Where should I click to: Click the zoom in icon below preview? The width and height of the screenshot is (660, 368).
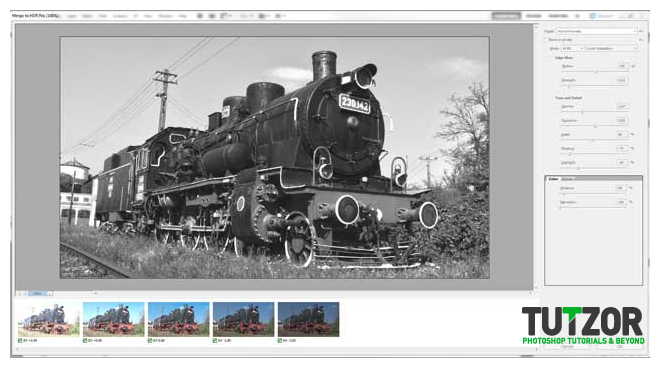tap(25, 293)
